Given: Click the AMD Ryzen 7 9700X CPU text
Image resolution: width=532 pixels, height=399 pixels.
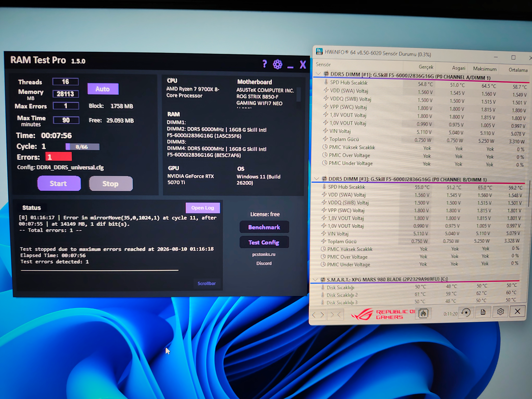Looking at the screenshot, I should tap(193, 92).
